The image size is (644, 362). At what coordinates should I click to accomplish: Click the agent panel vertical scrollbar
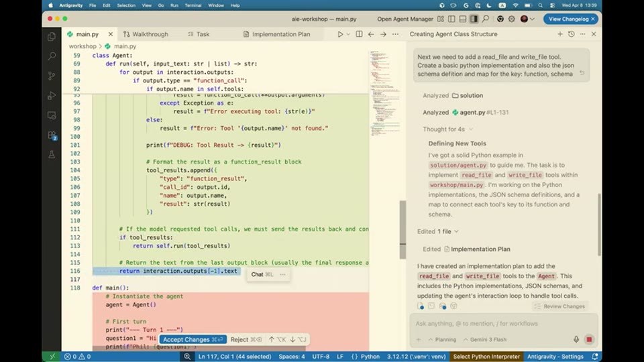pos(599,224)
